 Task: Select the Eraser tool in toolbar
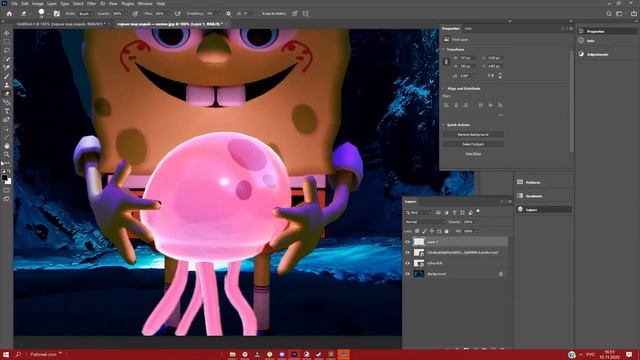pos(7,93)
